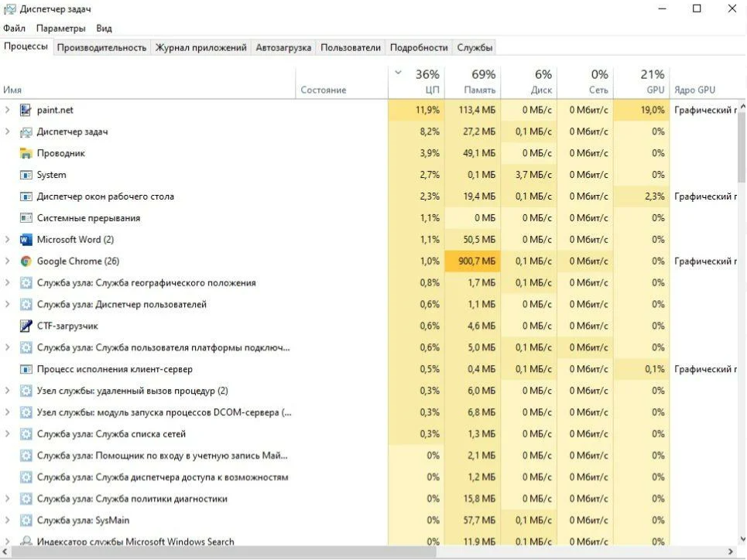The height and width of the screenshot is (560, 747).
Task: Click the Диспетчер задач process icon
Action: click(26, 131)
